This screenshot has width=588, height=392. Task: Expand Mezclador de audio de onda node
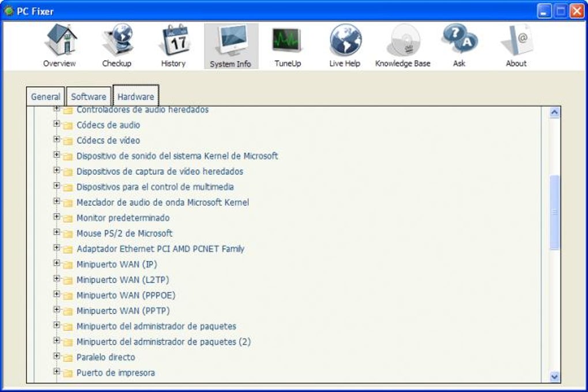[56, 201]
